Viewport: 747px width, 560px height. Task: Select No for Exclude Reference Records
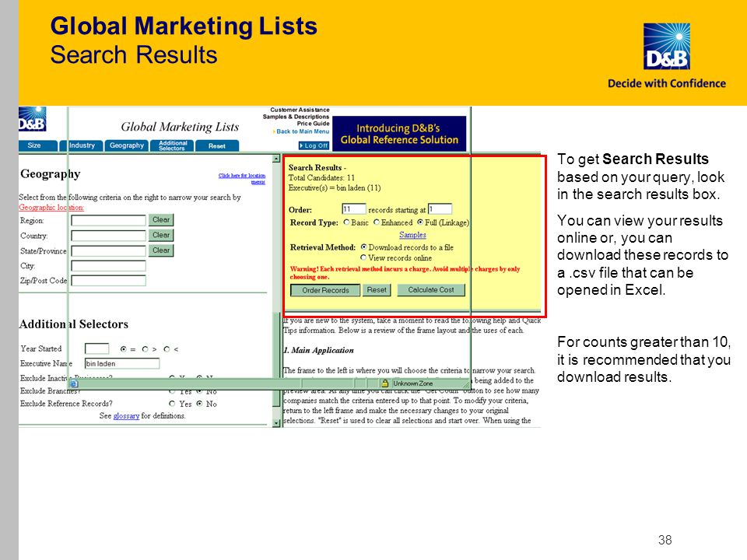(200, 404)
